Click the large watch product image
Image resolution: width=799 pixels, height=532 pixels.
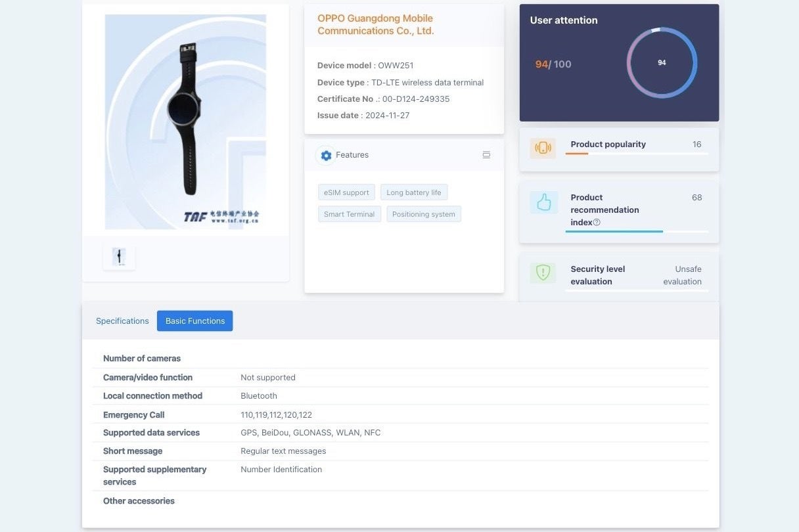(x=186, y=122)
